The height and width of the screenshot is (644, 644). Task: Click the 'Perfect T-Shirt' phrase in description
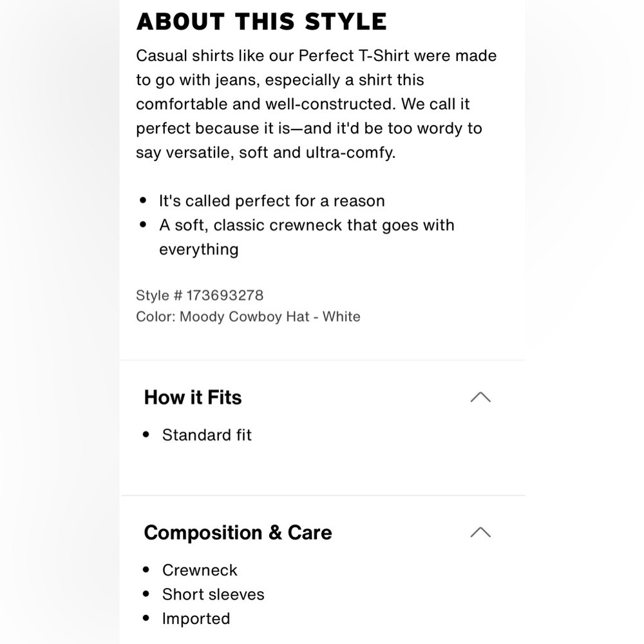point(354,56)
